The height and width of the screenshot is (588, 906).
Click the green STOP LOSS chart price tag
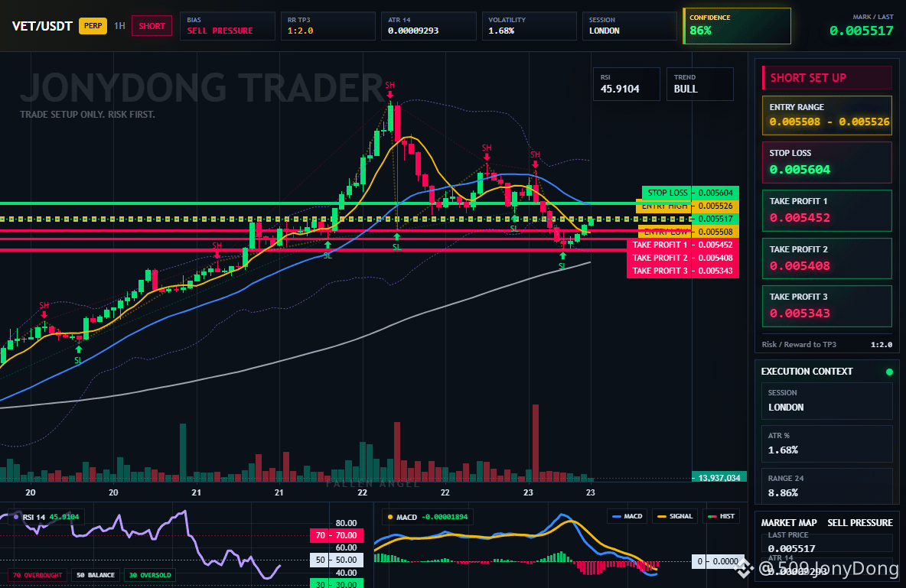pyautogui.click(x=690, y=193)
